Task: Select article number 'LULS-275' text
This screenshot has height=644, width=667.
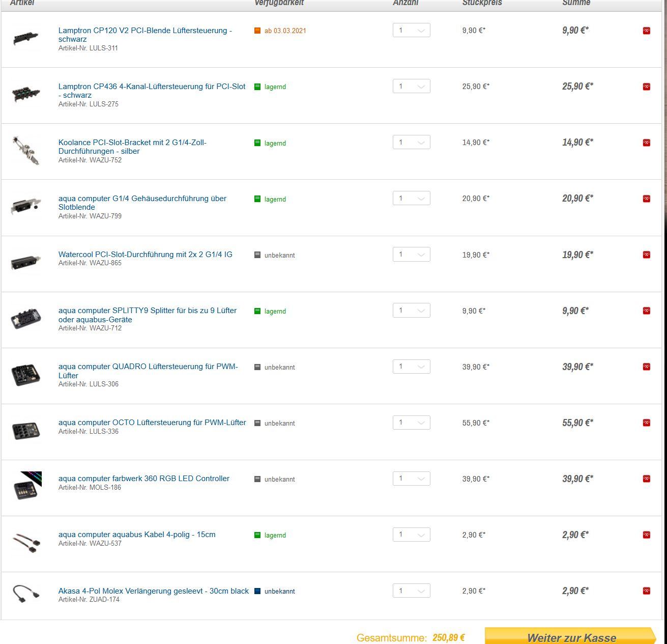Action: pos(104,104)
